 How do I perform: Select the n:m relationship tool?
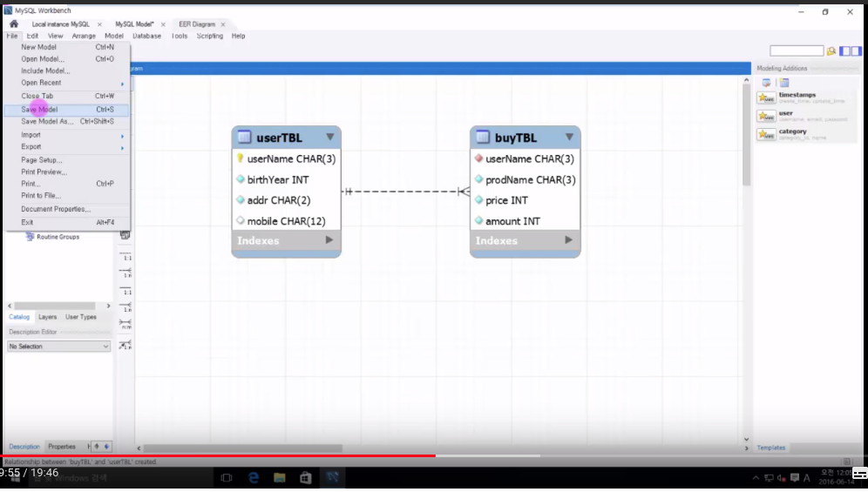[x=125, y=324]
